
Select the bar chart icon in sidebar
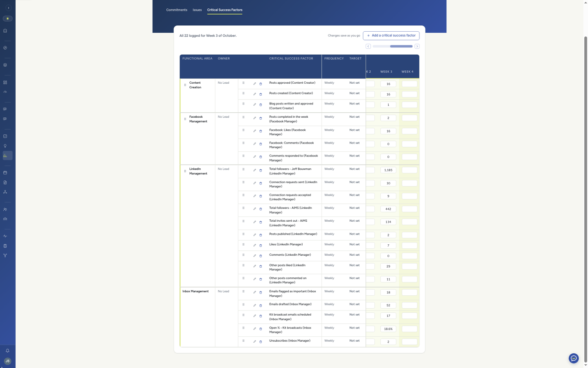(5, 155)
